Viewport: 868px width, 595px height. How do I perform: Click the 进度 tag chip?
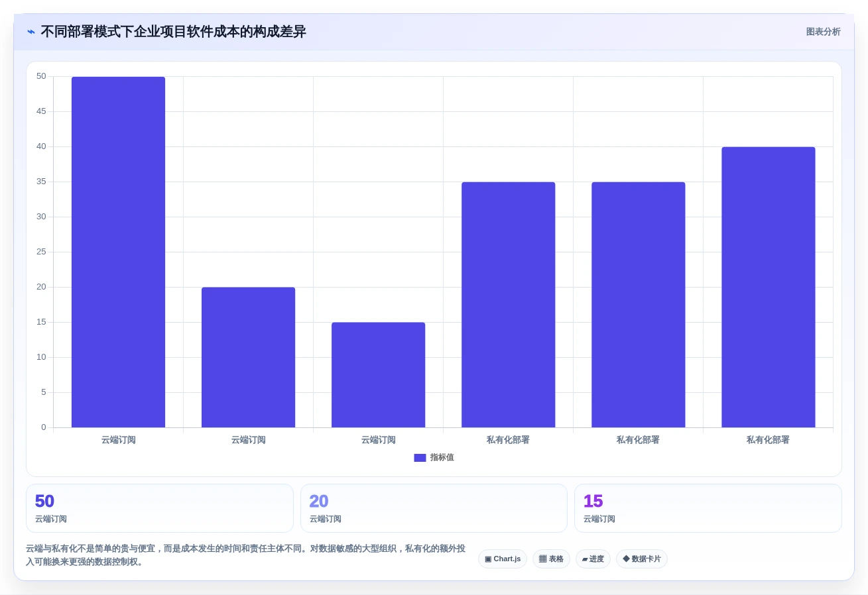tap(593, 559)
